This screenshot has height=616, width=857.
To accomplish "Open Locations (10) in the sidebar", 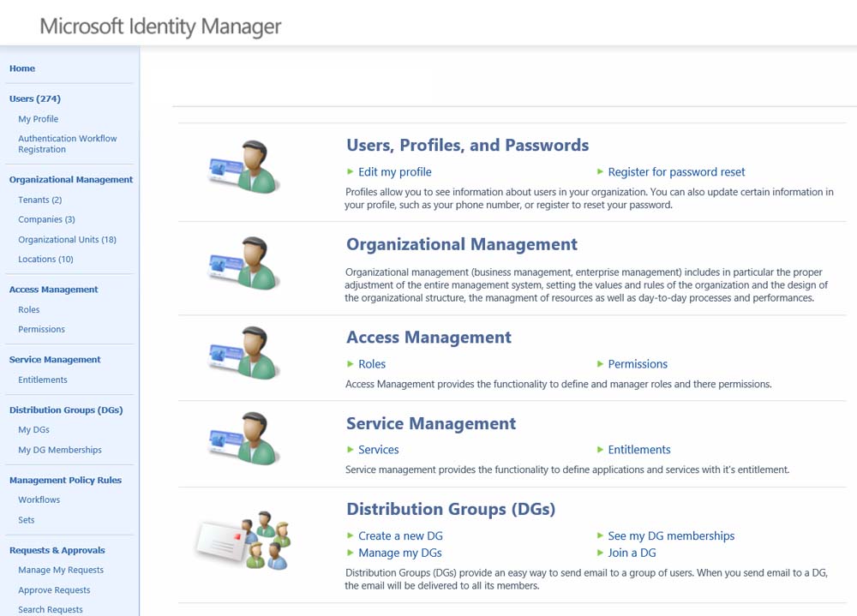I will (x=45, y=260).
